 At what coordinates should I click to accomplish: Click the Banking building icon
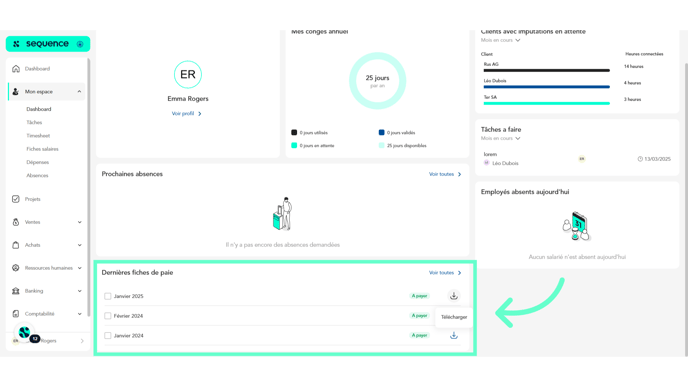(x=16, y=290)
